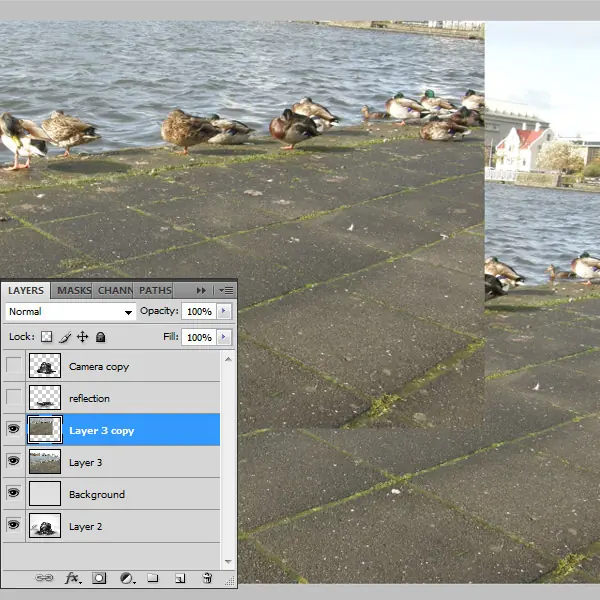Lock image pixels brush icon
This screenshot has width=600, height=600.
pos(65,337)
